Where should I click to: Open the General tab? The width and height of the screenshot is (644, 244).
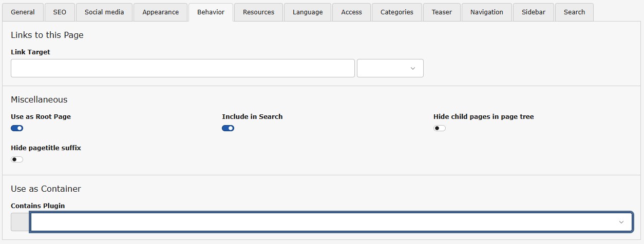(x=23, y=12)
